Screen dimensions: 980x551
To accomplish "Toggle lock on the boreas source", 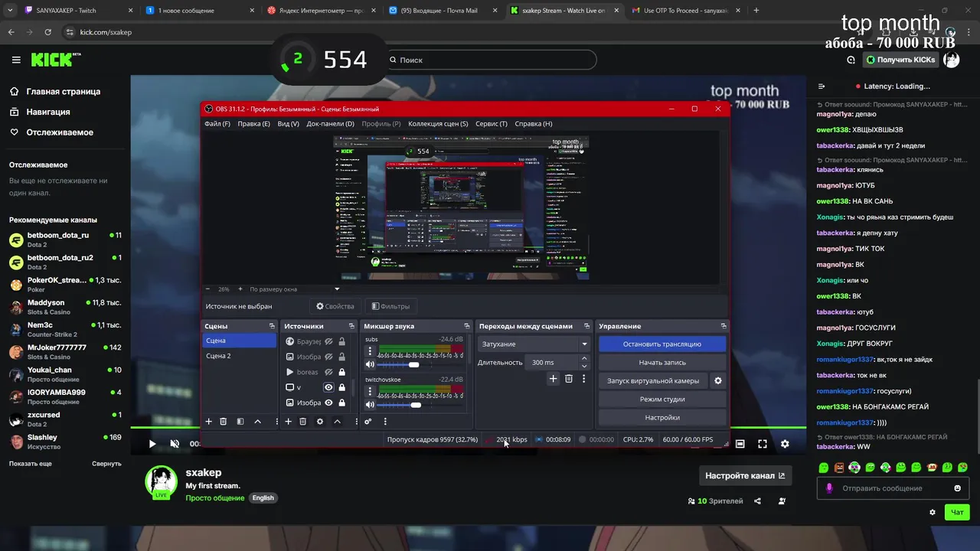I will coord(342,372).
